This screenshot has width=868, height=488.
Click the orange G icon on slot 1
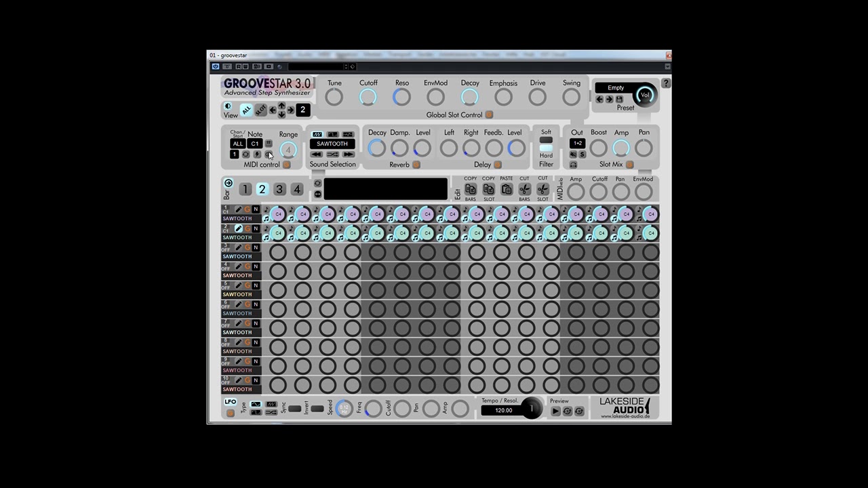247,209
